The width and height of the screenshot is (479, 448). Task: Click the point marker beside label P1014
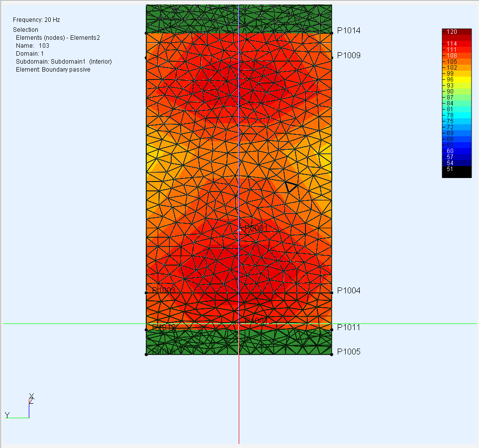coord(332,33)
